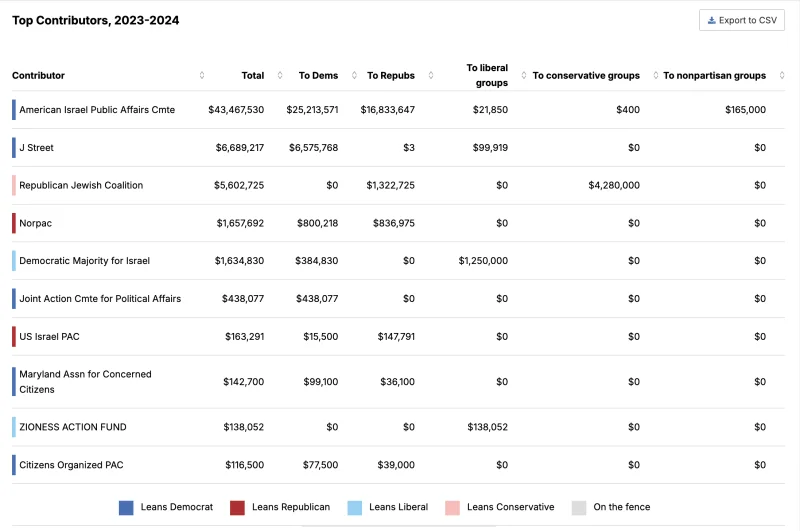Click the $1,657,692 Norpac total
Viewport: 800px width, 531px height.
click(240, 223)
